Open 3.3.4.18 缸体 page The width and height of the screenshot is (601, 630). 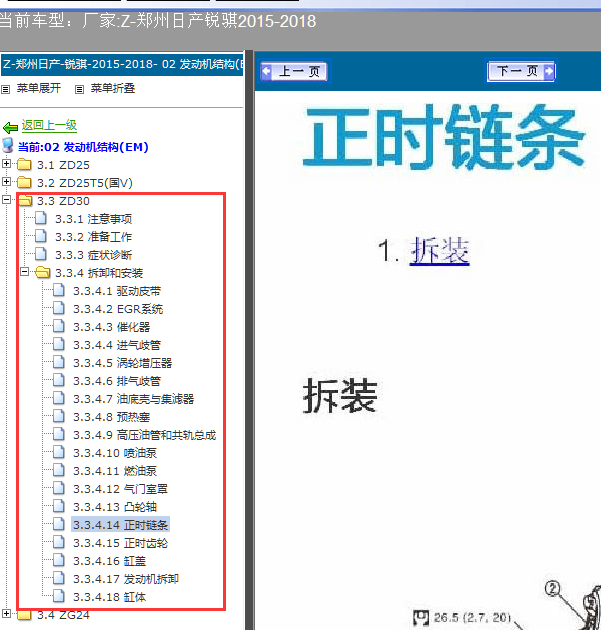[x=110, y=597]
